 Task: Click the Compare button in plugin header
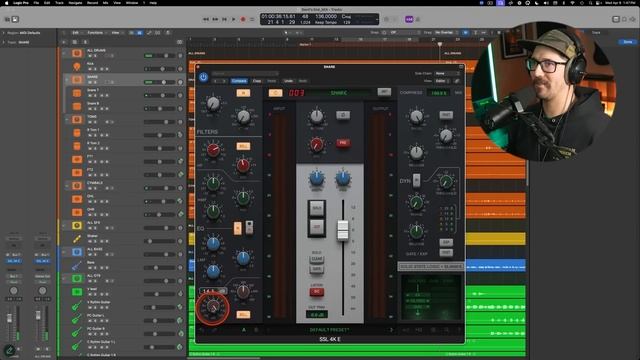coord(239,81)
